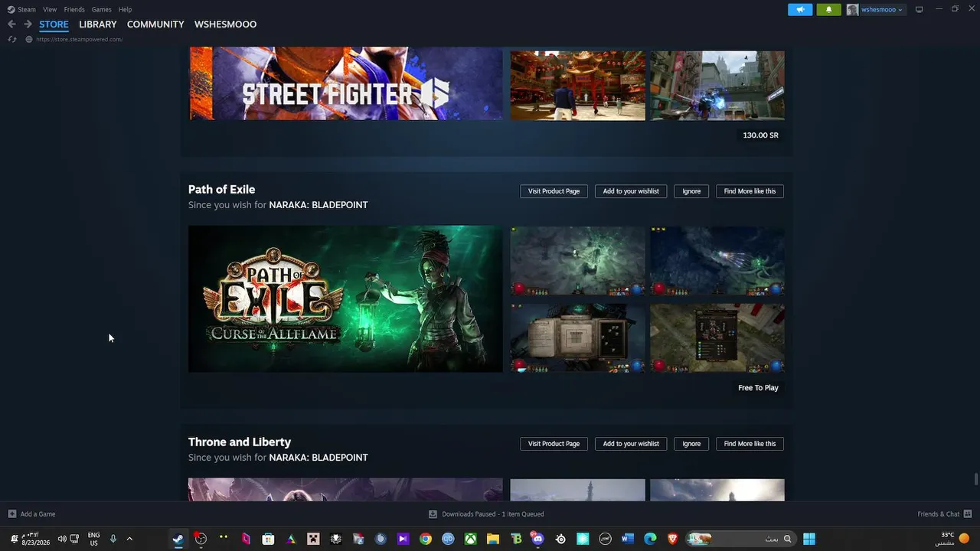Open the Xbox app from the taskbar
The image size is (980, 551).
click(x=471, y=539)
